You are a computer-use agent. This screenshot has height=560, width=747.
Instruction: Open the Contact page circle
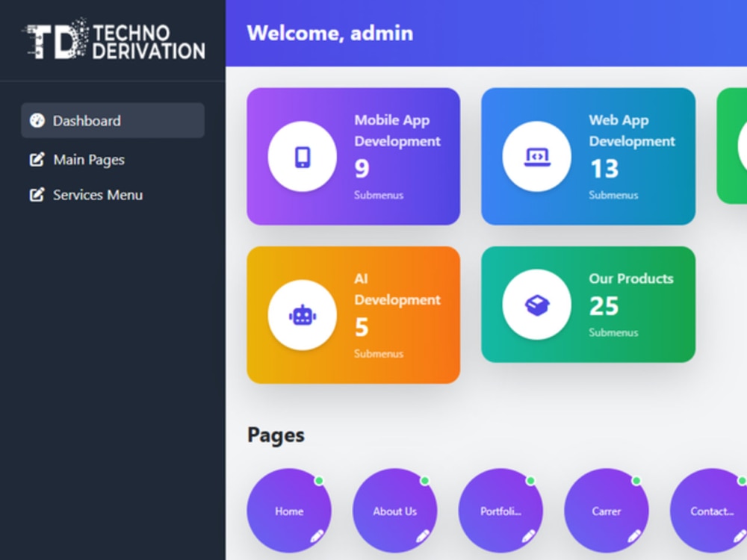click(710, 511)
